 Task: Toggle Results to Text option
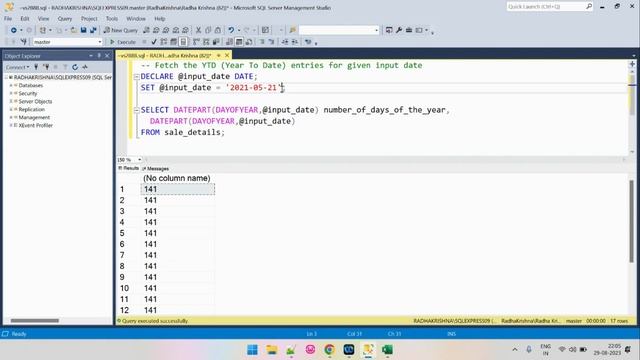click(229, 42)
